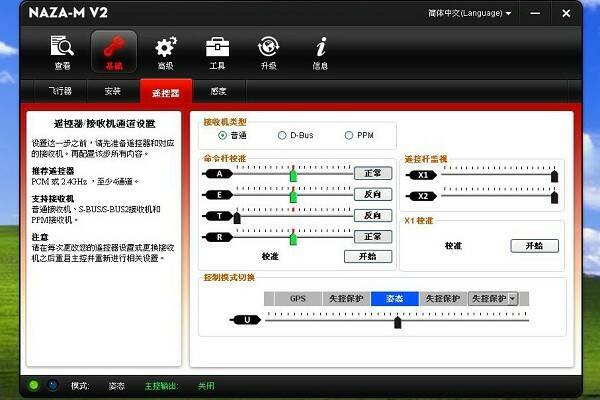Click the X2 monitor slider handle
The image size is (600, 400).
(x=554, y=198)
